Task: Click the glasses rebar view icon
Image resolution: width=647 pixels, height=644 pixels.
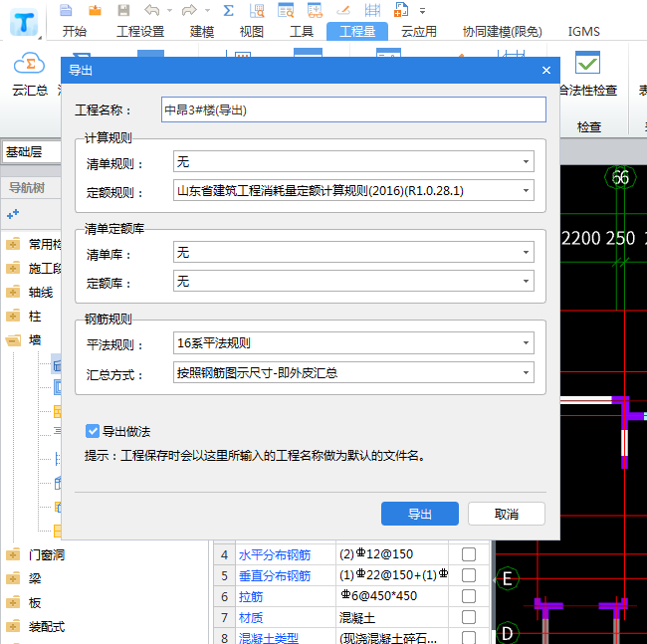Action: click(x=315, y=10)
